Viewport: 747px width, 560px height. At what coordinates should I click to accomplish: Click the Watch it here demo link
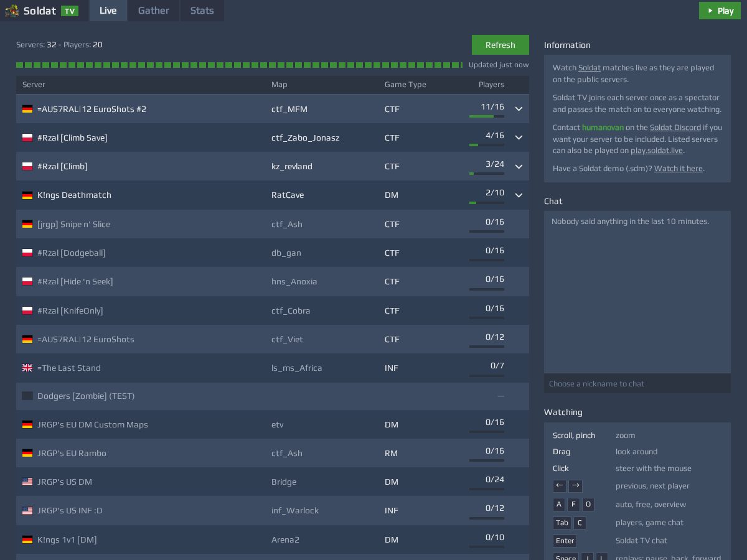679,169
